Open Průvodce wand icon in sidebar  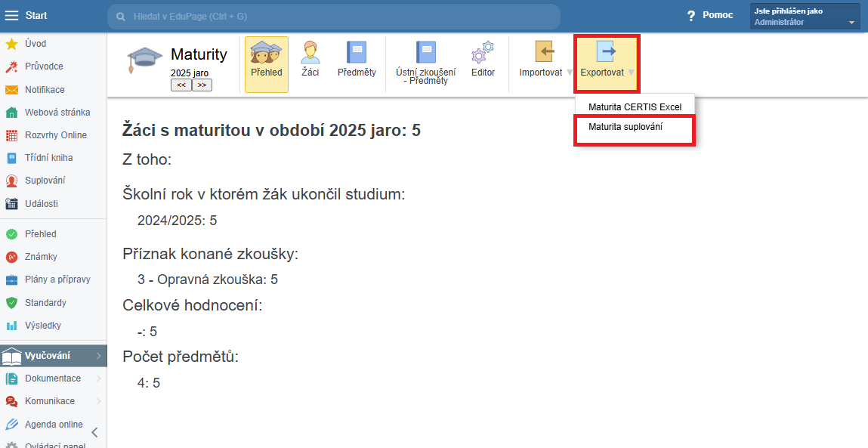pos(11,66)
